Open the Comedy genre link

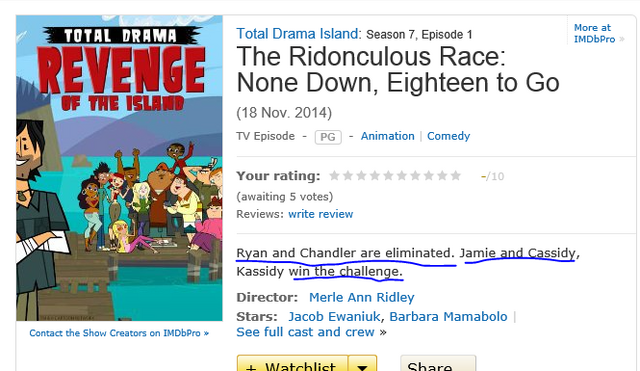pos(449,136)
